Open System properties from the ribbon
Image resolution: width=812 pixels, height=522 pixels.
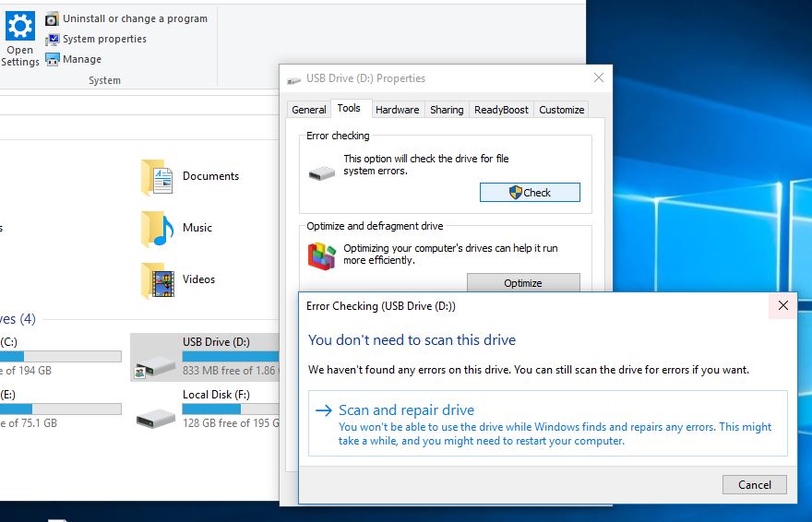[104, 39]
